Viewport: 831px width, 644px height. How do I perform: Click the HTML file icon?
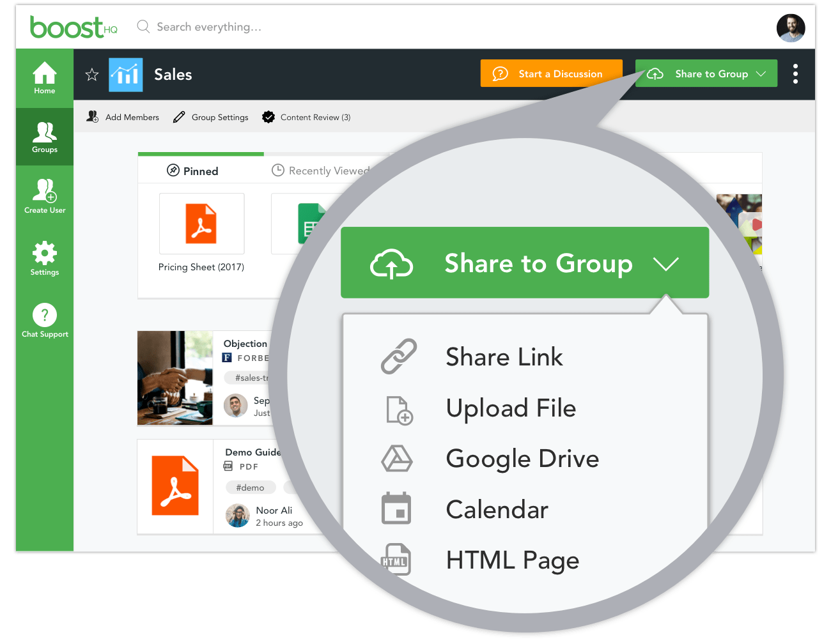[396, 560]
